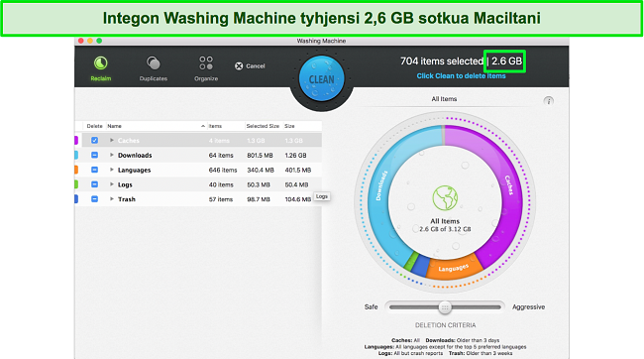Click the Safe label on slider
This screenshot has width=644, height=359.
pos(371,307)
